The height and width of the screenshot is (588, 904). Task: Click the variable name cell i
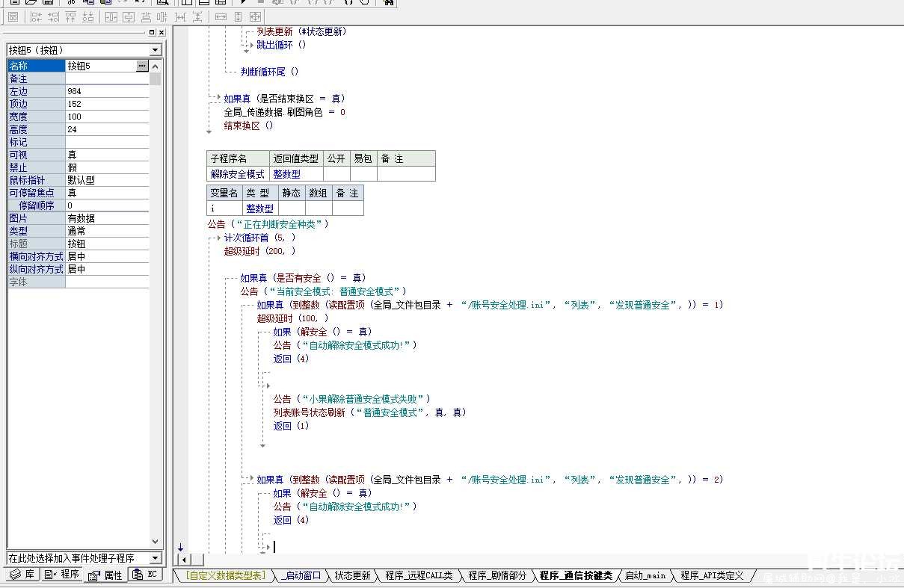pyautogui.click(x=225, y=208)
